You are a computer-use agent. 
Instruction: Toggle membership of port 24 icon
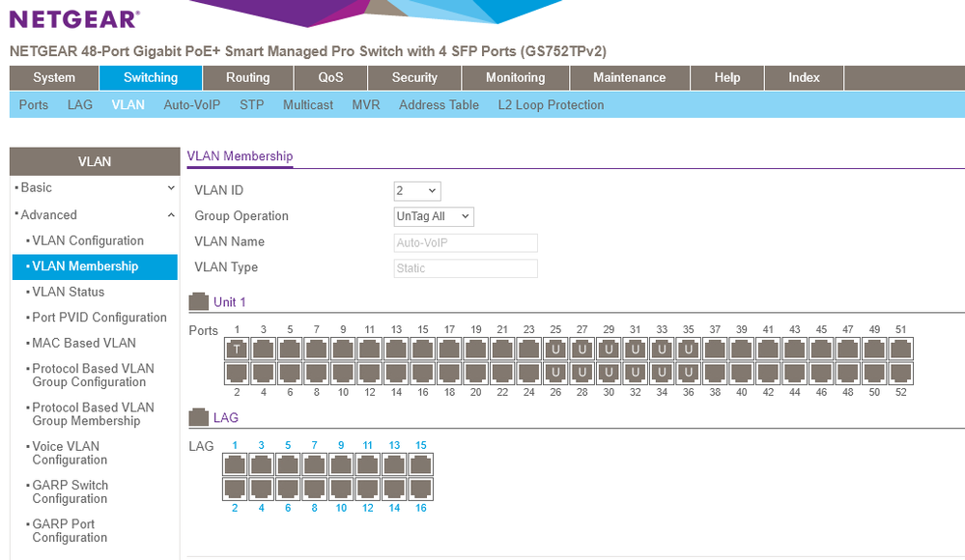[529, 373]
